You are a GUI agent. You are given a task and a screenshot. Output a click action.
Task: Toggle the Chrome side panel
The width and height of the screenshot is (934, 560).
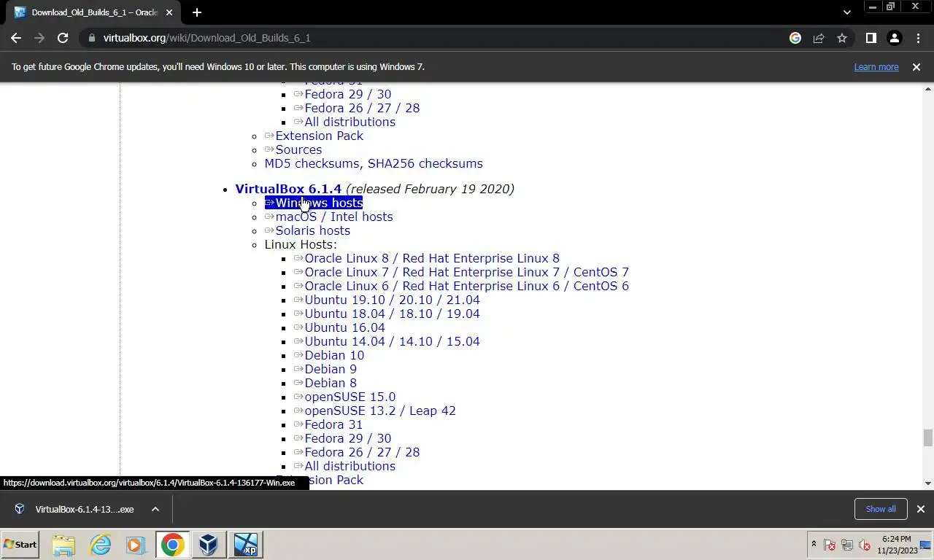click(x=871, y=38)
